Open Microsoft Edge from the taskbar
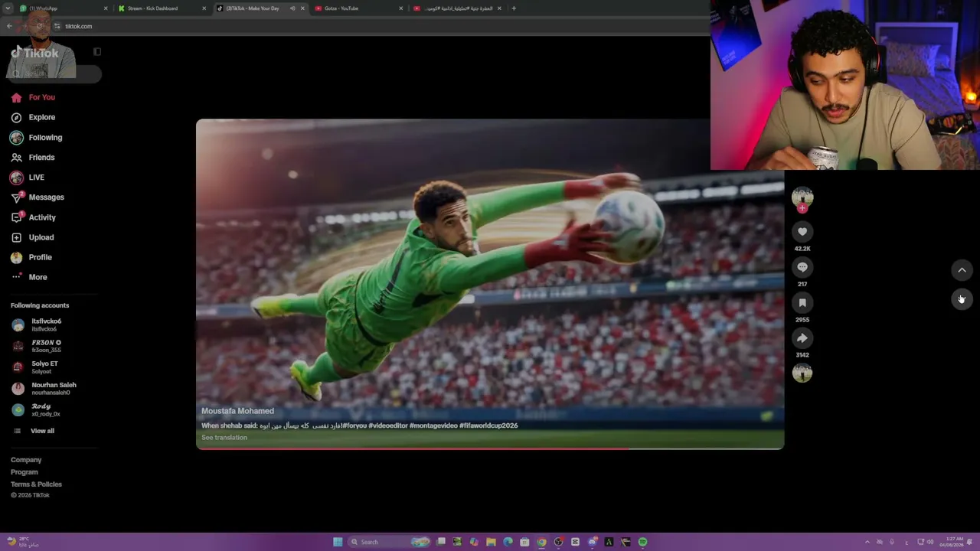Screen dimensions: 980x551 coord(508,542)
